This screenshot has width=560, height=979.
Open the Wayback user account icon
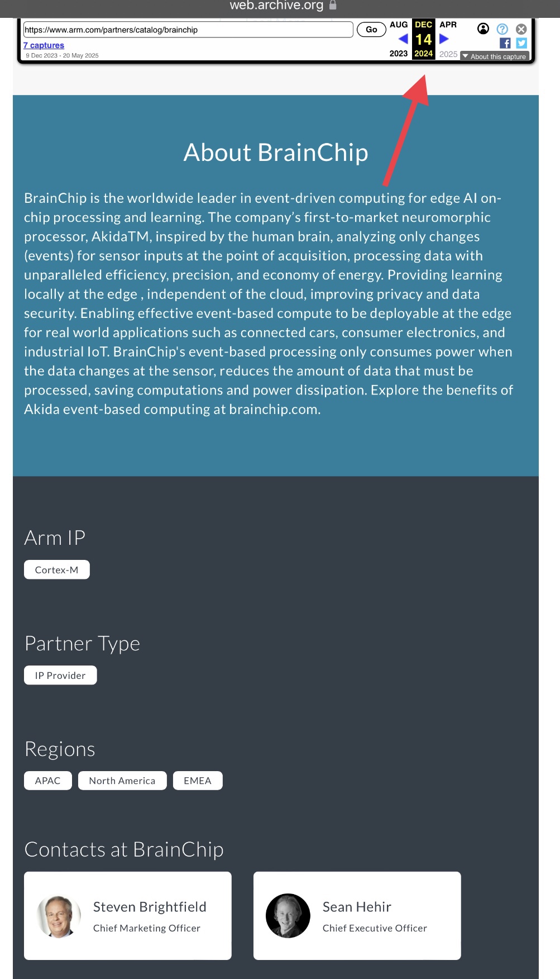click(x=484, y=28)
